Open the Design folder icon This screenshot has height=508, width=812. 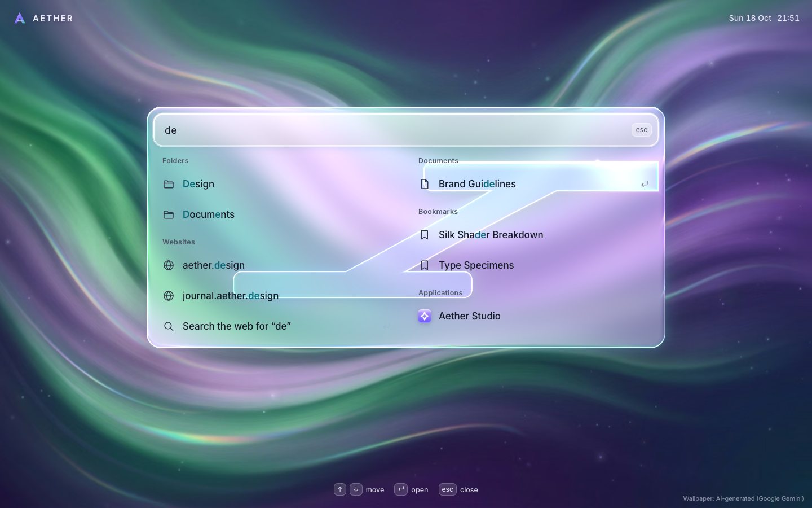pos(169,184)
